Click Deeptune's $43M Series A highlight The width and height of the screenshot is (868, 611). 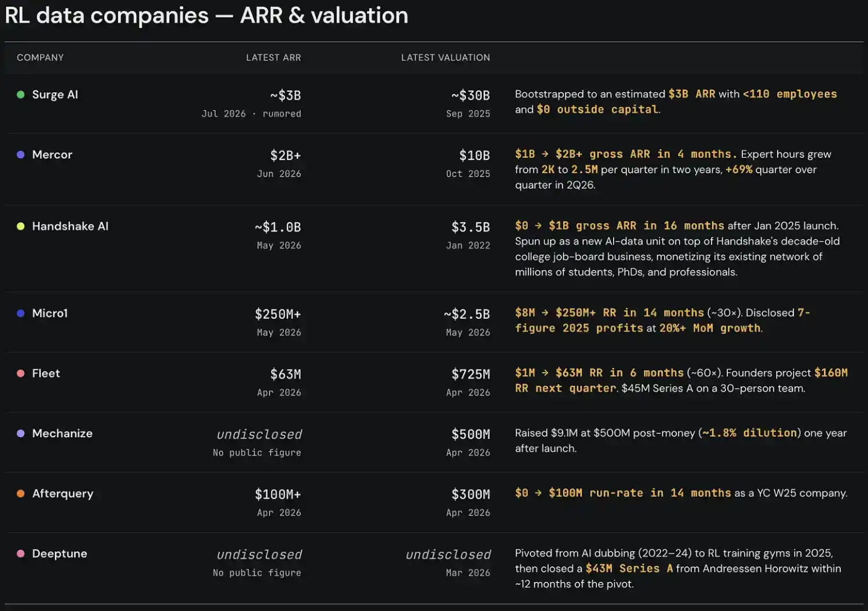click(x=629, y=569)
